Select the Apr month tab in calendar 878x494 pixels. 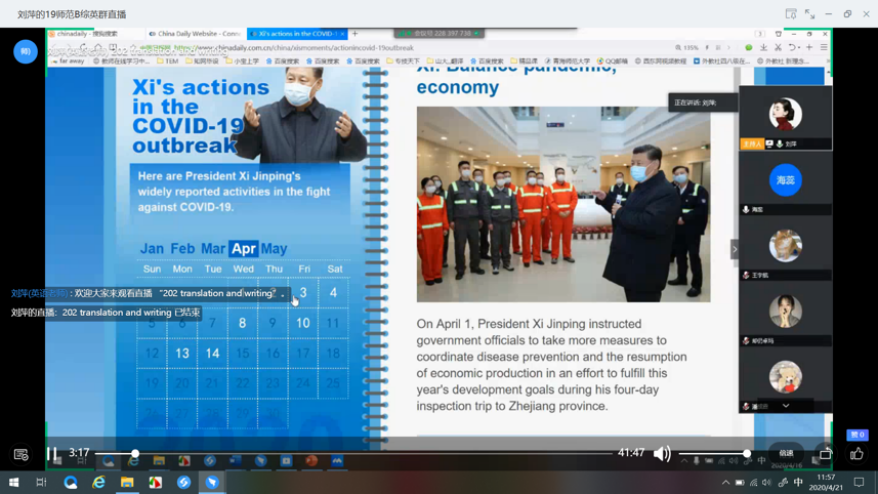point(243,249)
